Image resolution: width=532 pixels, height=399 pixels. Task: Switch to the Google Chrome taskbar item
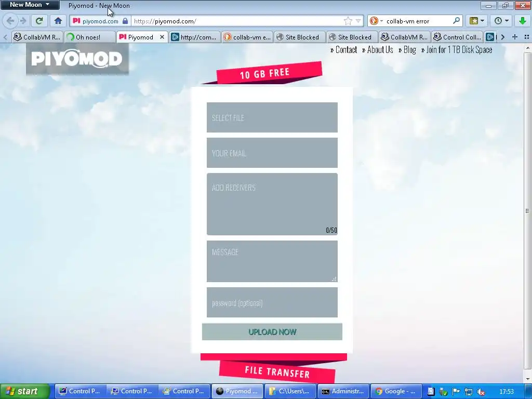(x=396, y=391)
